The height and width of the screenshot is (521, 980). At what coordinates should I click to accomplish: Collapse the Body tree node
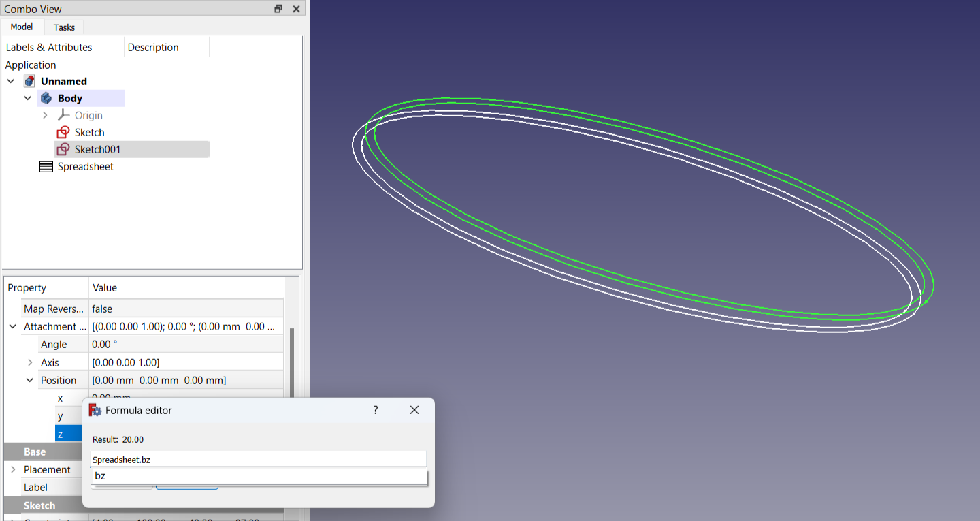[x=28, y=97]
